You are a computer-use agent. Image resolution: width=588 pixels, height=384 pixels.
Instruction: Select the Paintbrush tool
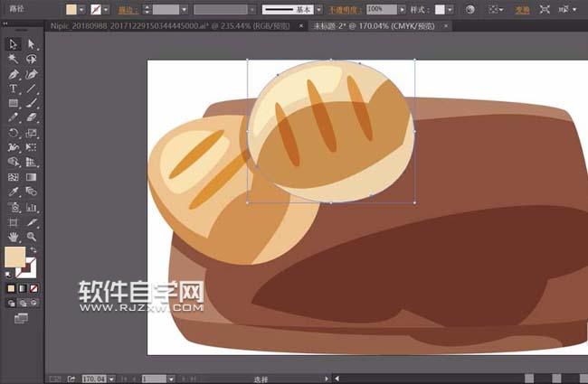tap(31, 103)
